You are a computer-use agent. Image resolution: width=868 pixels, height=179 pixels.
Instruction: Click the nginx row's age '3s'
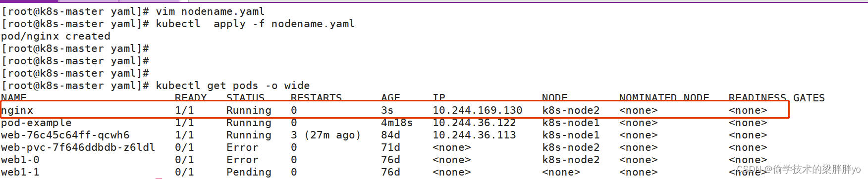tap(387, 110)
